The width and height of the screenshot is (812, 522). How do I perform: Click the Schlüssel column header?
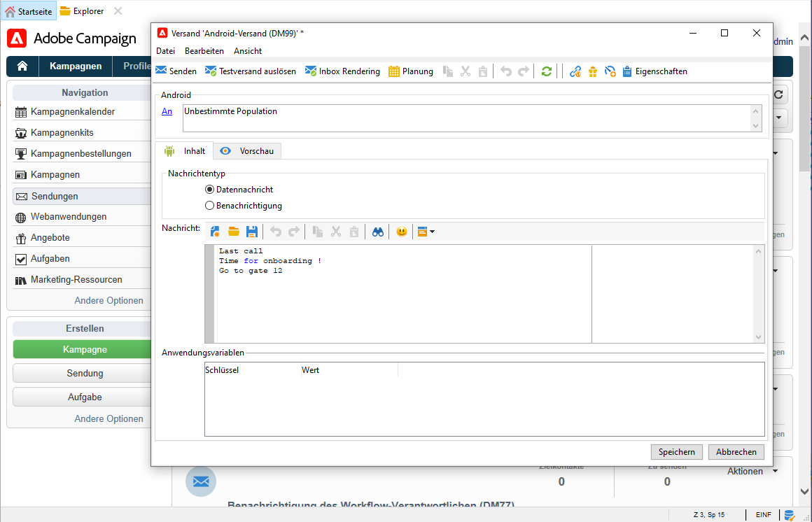click(x=253, y=370)
